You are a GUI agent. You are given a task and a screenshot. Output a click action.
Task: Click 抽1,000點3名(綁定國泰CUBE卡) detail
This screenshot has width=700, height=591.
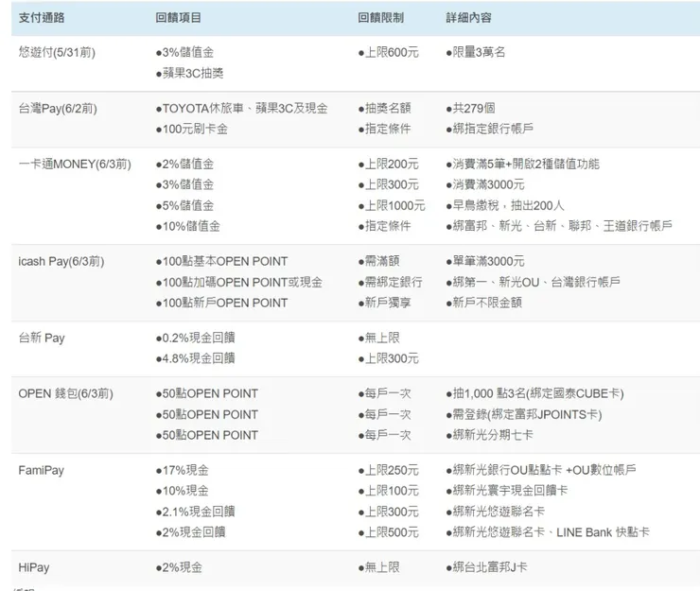tap(534, 394)
